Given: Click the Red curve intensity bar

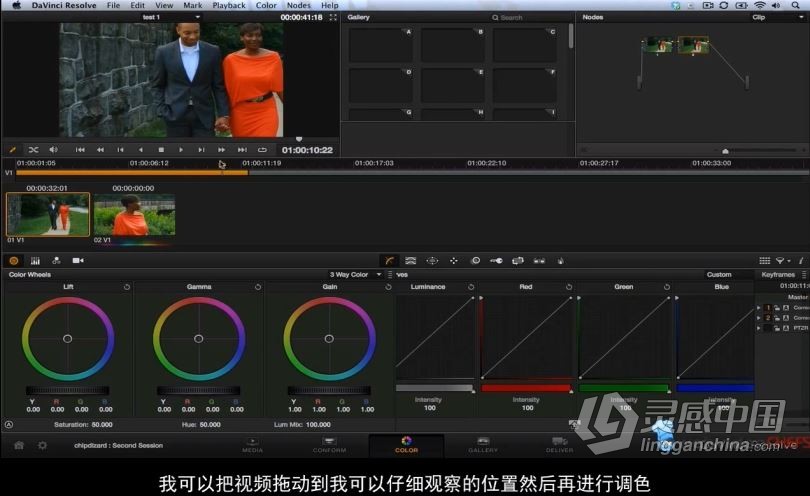Looking at the screenshot, I should pos(526,388).
